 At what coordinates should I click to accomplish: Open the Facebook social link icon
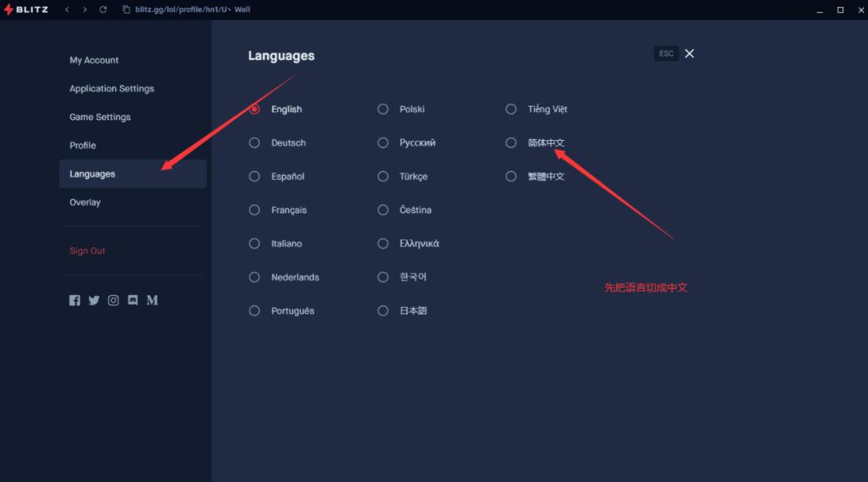click(75, 301)
